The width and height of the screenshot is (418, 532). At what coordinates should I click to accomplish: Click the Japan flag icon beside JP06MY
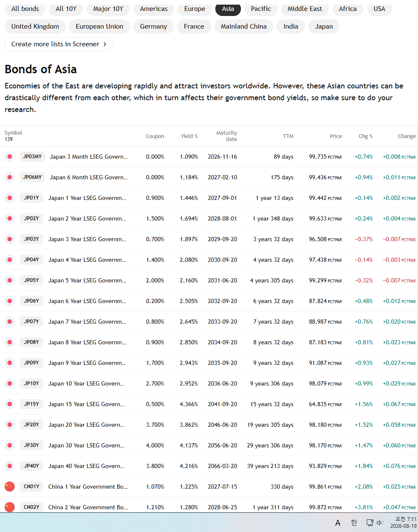coord(10,177)
